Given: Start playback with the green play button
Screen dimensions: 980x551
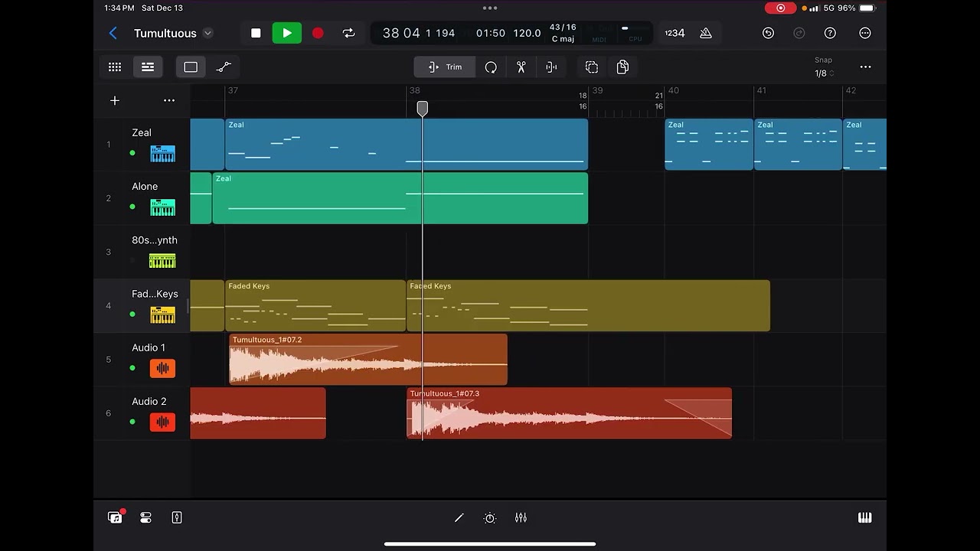Looking at the screenshot, I should click(x=287, y=33).
